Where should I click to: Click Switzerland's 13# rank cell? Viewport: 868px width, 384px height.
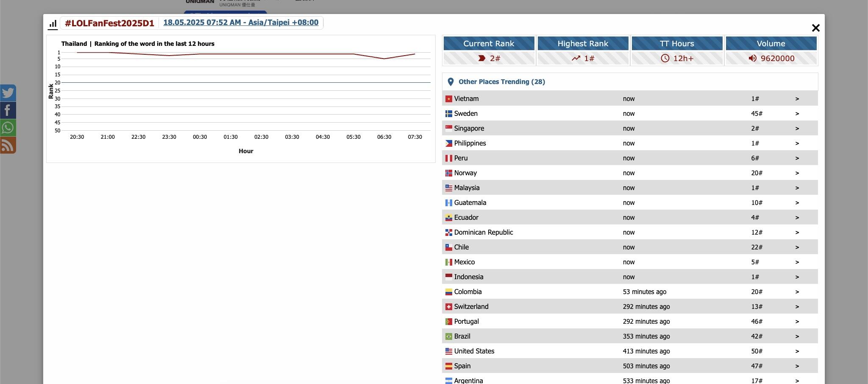757,307
